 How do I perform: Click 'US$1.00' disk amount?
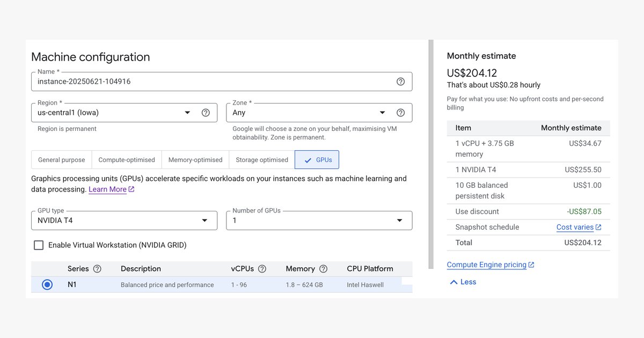587,185
